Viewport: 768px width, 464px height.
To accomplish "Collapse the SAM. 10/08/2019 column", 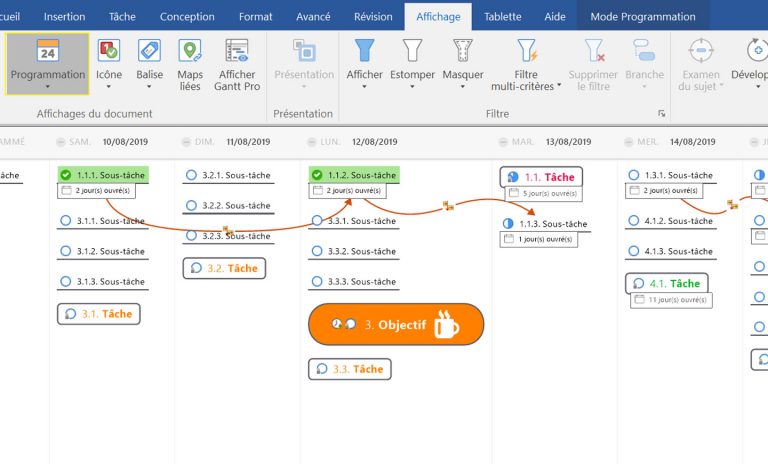I will click(x=62, y=142).
